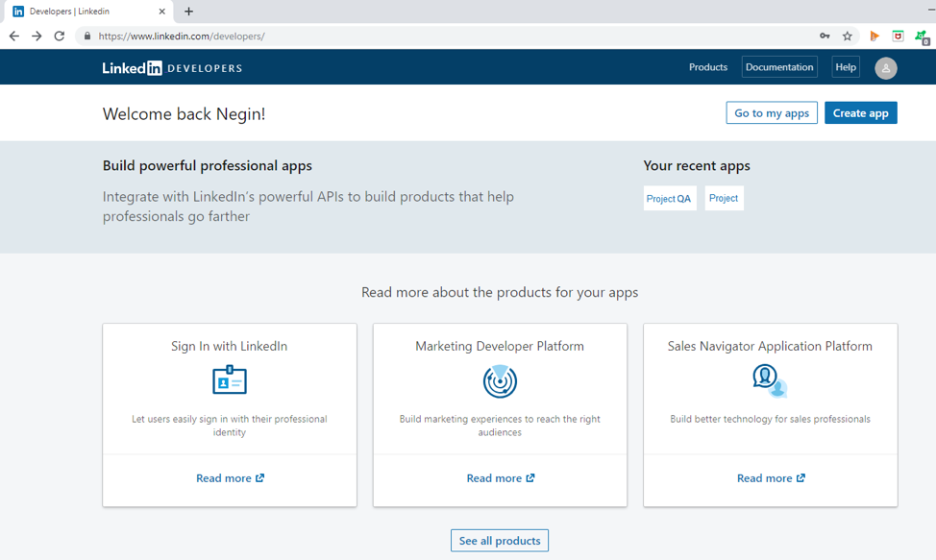This screenshot has width=936, height=560.
Task: Click the green extension icon with badge
Action: (x=922, y=37)
